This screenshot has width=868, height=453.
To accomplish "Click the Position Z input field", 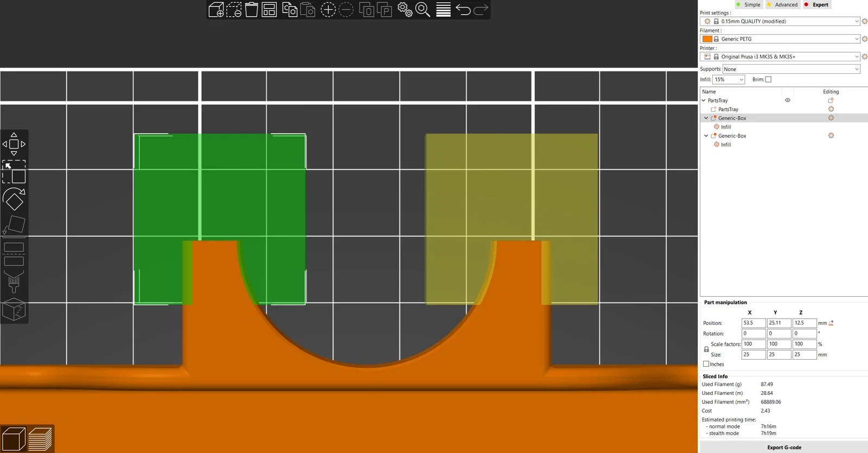I will coord(805,323).
